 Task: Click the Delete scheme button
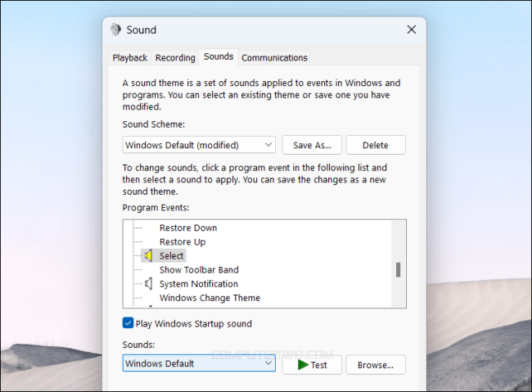tap(375, 145)
